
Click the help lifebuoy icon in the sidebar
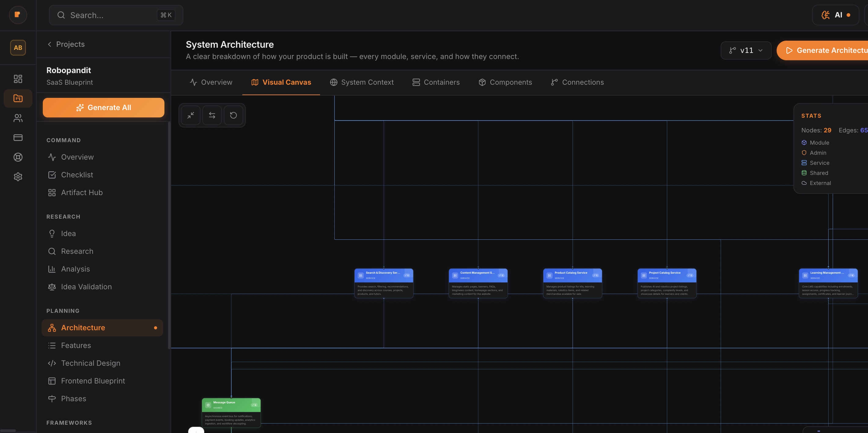point(17,157)
